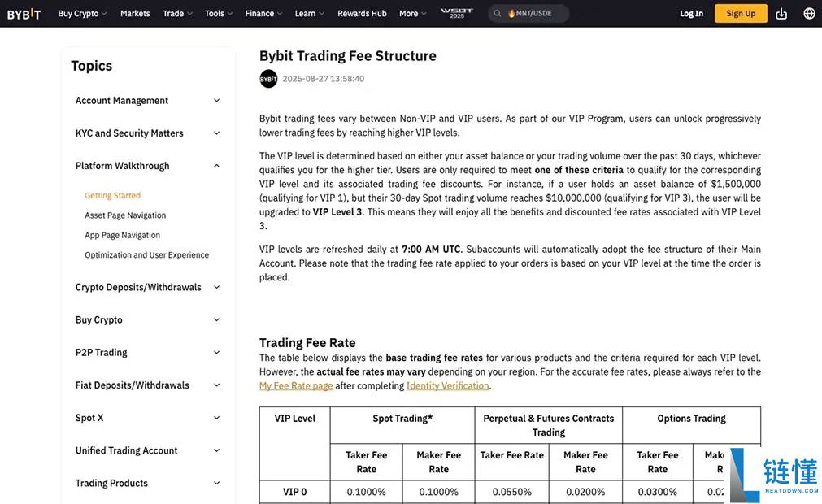Click the 0.0200% fee cell
This screenshot has height=504, width=822.
(585, 492)
